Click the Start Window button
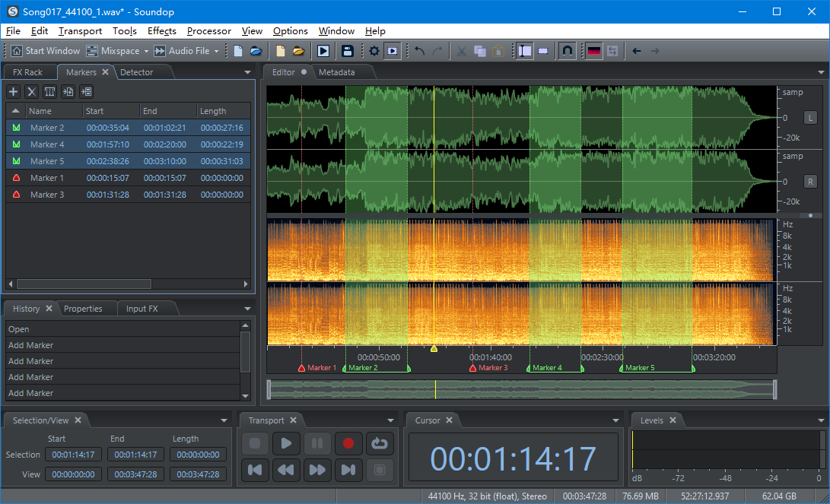830x504 pixels. click(46, 51)
